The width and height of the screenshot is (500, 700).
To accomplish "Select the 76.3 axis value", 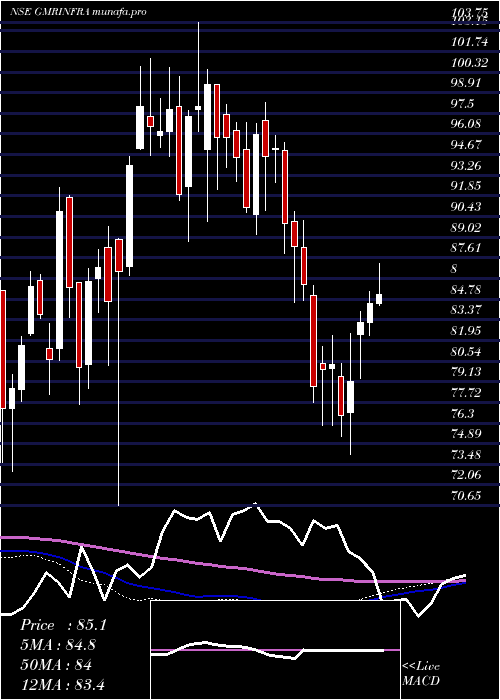I will (x=462, y=414).
